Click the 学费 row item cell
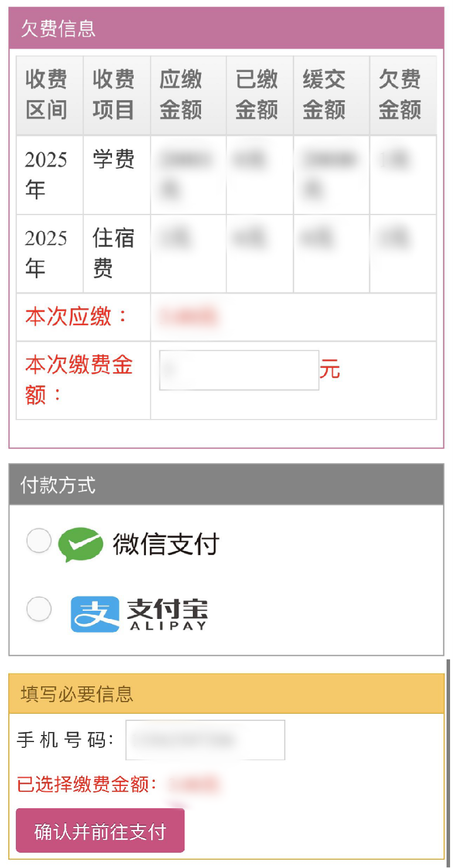The image size is (453, 868). 114,159
